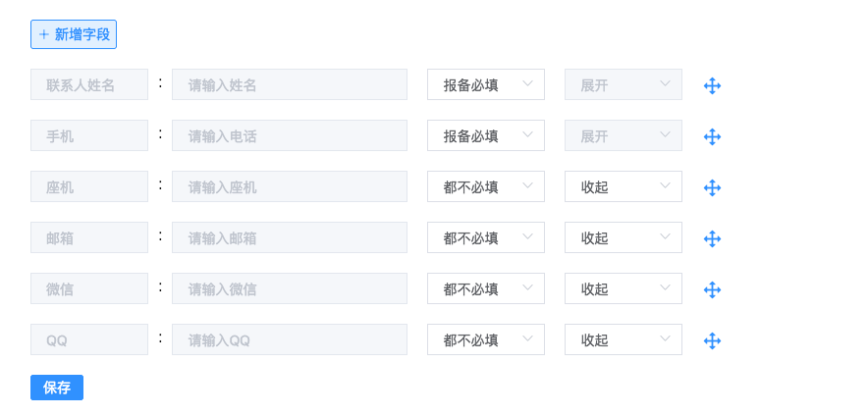Click the 请输入QQ placeholder field
This screenshot has height=415, width=868.
290,339
